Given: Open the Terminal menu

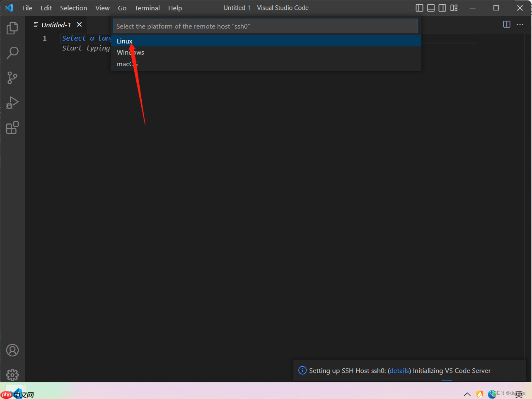Looking at the screenshot, I should click(x=147, y=8).
